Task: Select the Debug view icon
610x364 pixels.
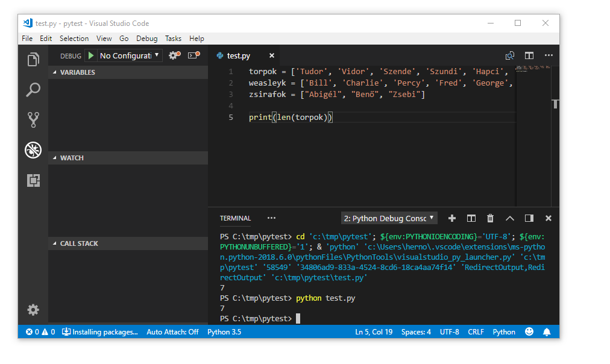Action: click(33, 149)
